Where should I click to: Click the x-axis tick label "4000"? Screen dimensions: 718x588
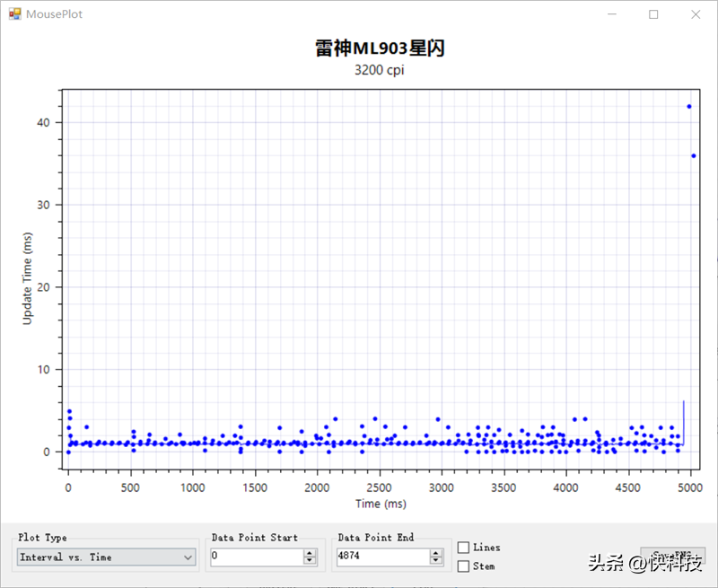pyautogui.click(x=566, y=487)
